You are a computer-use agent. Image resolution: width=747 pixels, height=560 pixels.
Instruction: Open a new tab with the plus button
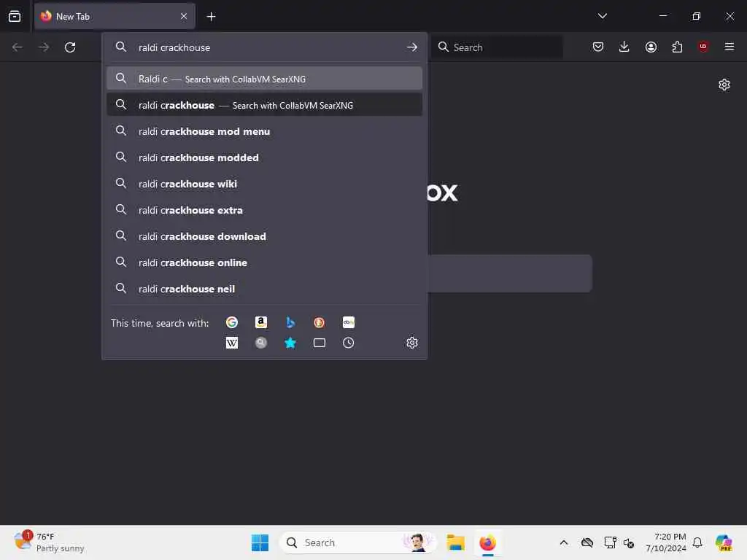click(211, 16)
